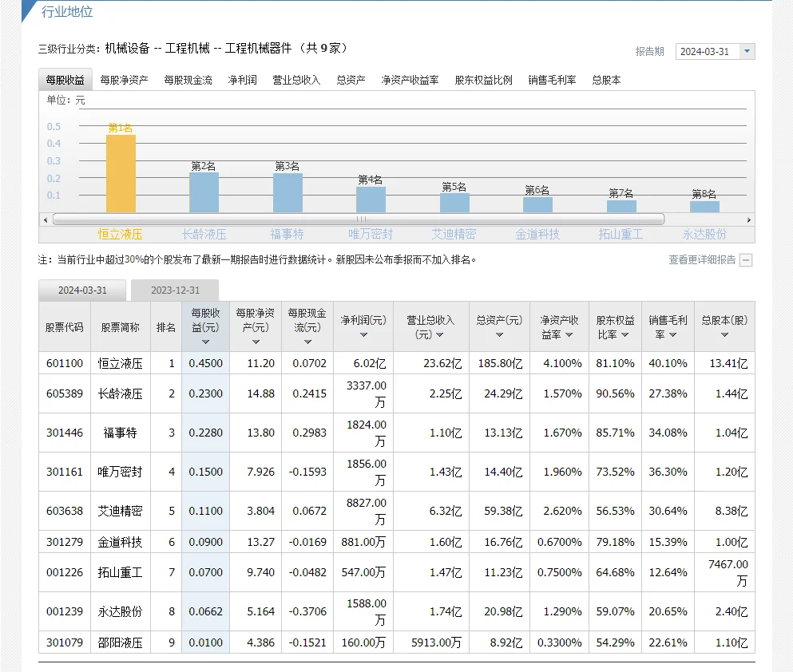Click the 唯万密封 fourth-place bar

(x=371, y=200)
